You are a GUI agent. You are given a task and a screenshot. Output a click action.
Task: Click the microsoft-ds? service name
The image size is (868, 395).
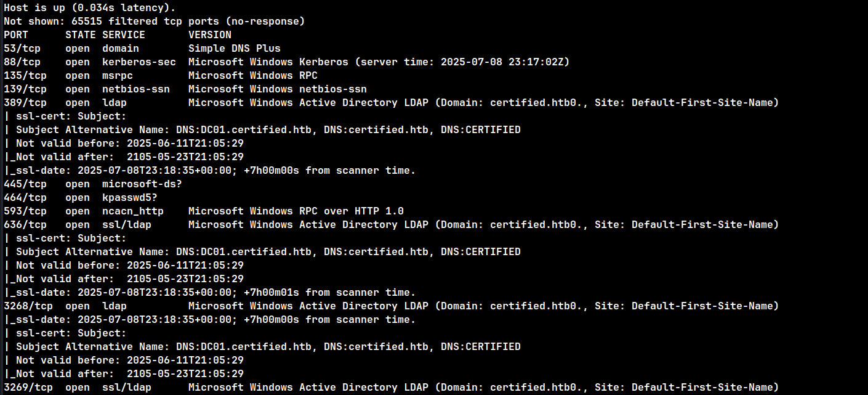click(x=142, y=184)
